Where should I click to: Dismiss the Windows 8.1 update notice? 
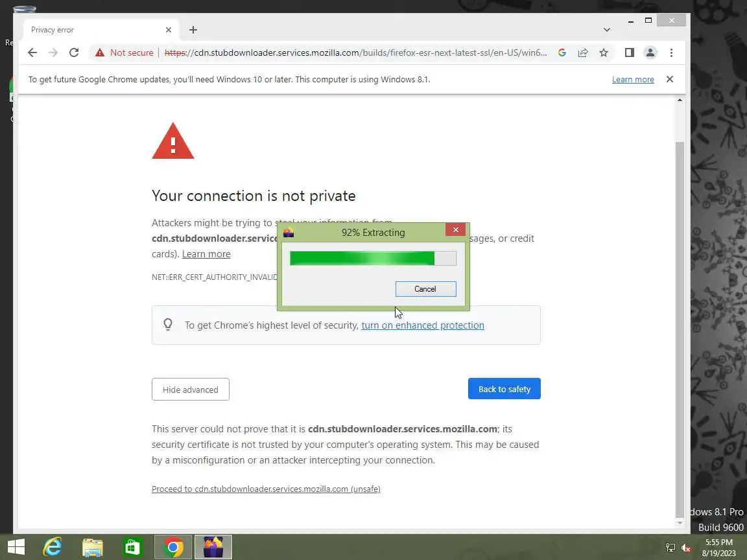tap(670, 79)
